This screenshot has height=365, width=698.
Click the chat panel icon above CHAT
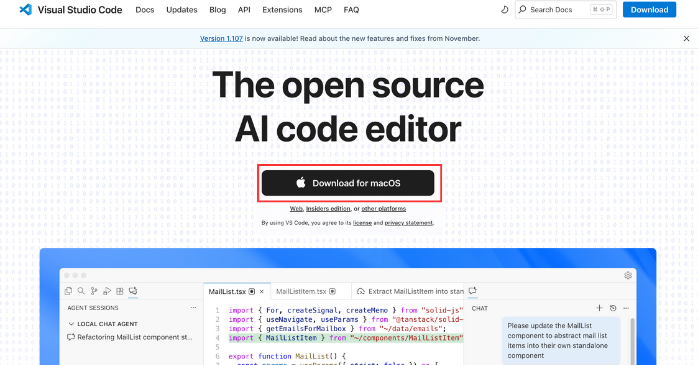pos(473,291)
